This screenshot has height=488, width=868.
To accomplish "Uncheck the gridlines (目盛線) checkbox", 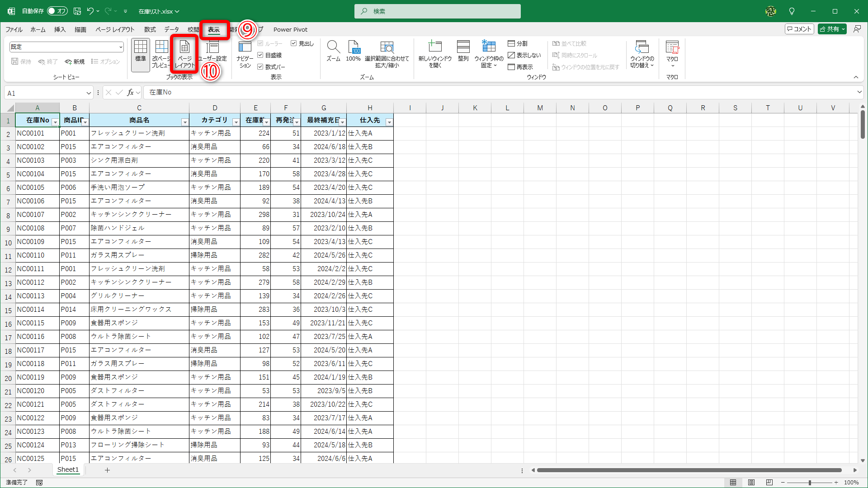I will coord(260,55).
